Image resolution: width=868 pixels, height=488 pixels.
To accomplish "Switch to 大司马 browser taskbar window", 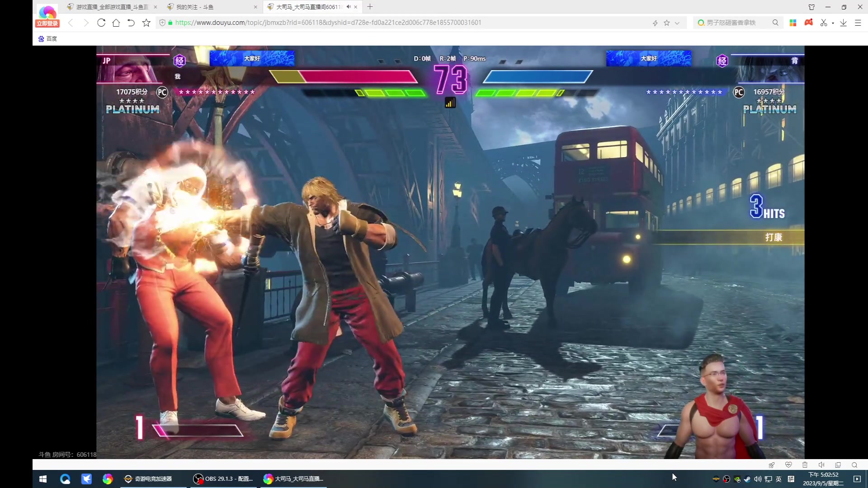I will tap(294, 479).
